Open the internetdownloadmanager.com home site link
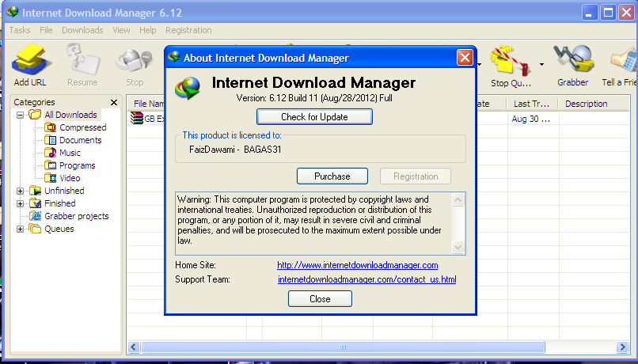The height and width of the screenshot is (364, 638). tap(358, 265)
